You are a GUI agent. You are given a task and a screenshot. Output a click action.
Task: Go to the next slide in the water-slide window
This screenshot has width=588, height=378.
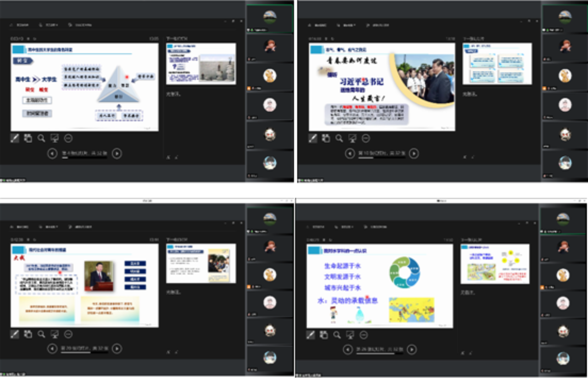tap(412, 349)
